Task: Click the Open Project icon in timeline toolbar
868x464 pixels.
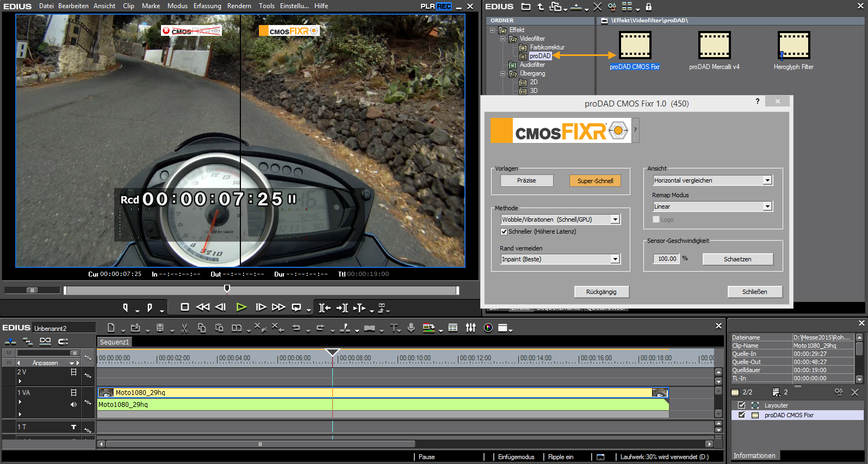Action: (x=135, y=328)
